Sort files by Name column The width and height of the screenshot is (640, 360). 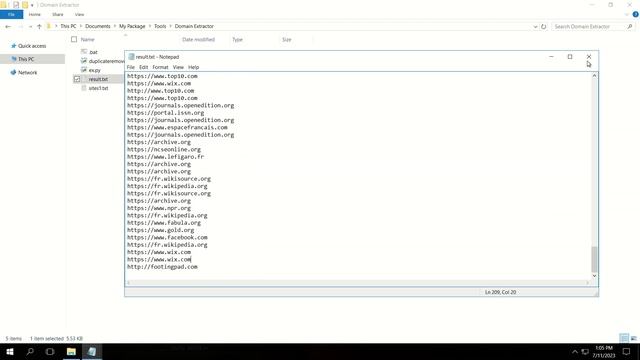(x=87, y=40)
